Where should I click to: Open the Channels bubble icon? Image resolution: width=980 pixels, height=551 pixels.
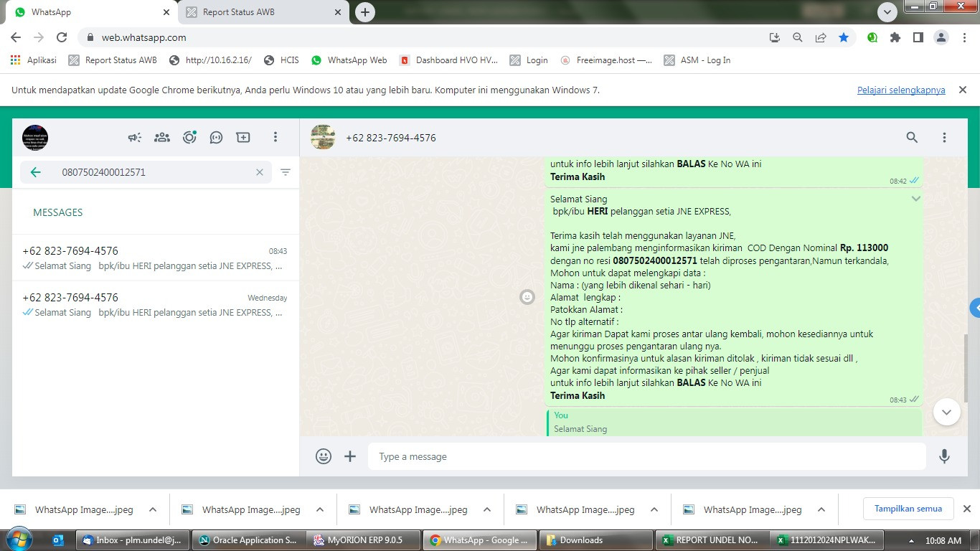pos(216,137)
